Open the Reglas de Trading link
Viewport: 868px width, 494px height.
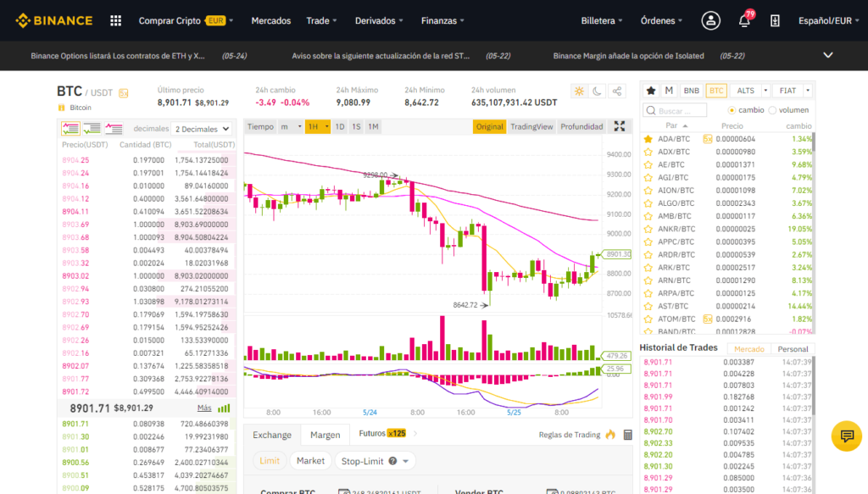[569, 435]
